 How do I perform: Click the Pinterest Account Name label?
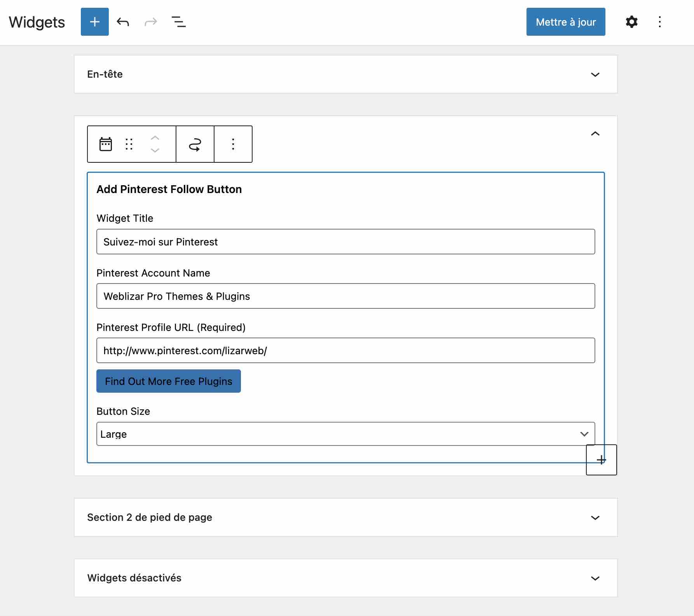pyautogui.click(x=153, y=273)
